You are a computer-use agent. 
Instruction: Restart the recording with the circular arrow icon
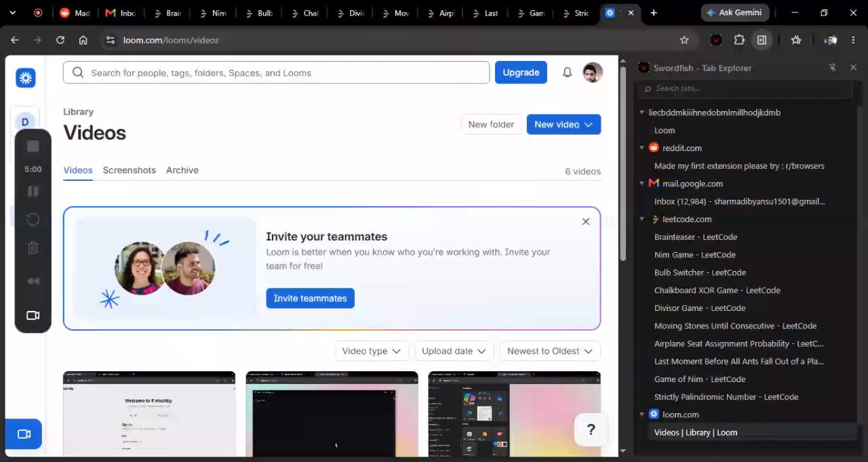33,219
